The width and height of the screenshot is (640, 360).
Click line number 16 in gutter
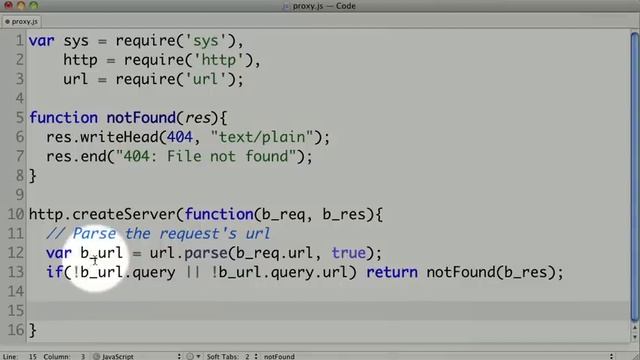[16, 330]
